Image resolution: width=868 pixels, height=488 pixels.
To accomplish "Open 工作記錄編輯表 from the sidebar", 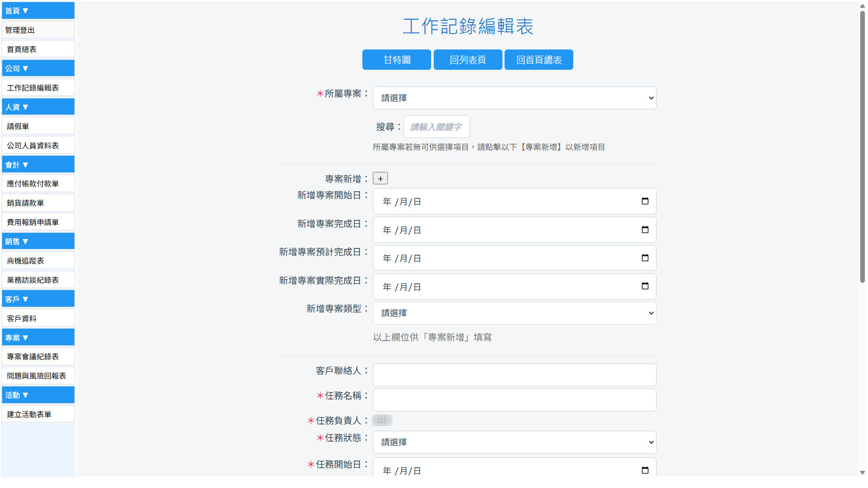I will tap(38, 87).
